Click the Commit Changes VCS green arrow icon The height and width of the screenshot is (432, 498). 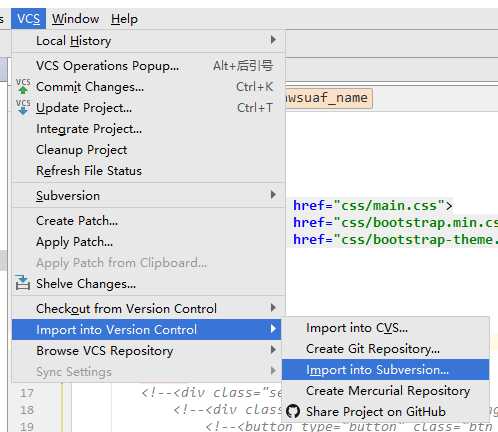(23, 86)
